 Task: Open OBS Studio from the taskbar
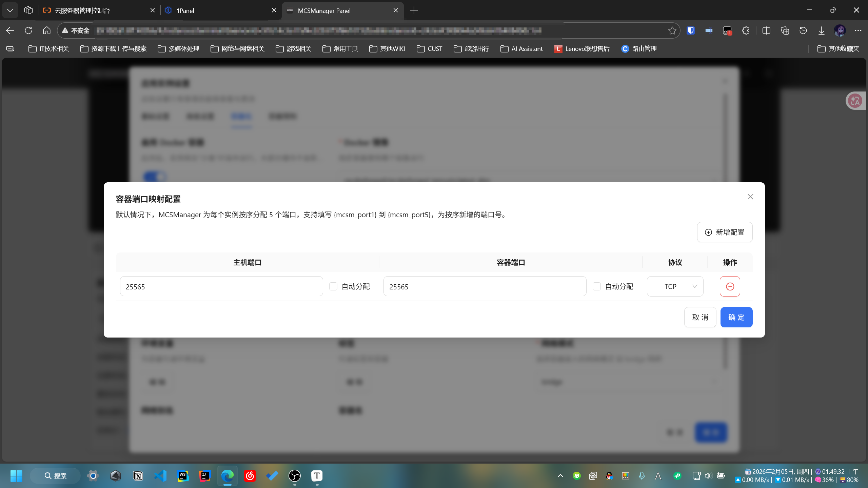tap(294, 476)
